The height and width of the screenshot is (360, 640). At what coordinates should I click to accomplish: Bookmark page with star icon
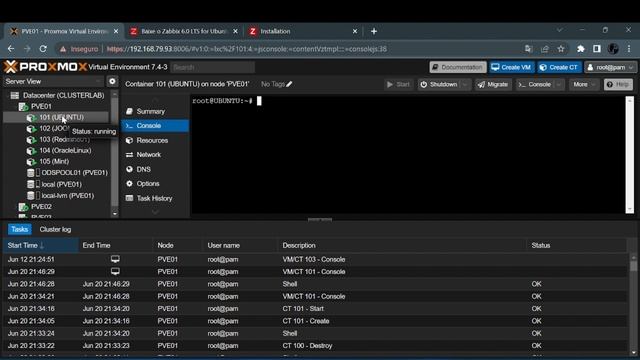pos(561,49)
